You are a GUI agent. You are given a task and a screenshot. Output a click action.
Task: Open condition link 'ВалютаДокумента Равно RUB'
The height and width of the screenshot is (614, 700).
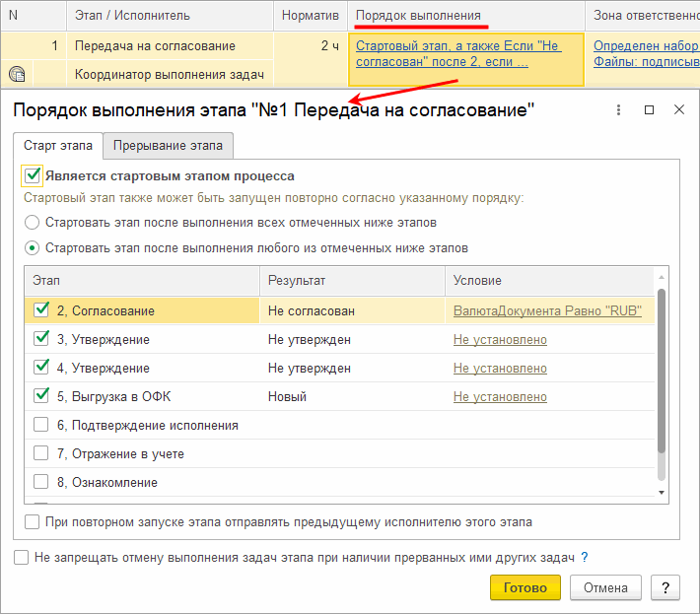547,310
